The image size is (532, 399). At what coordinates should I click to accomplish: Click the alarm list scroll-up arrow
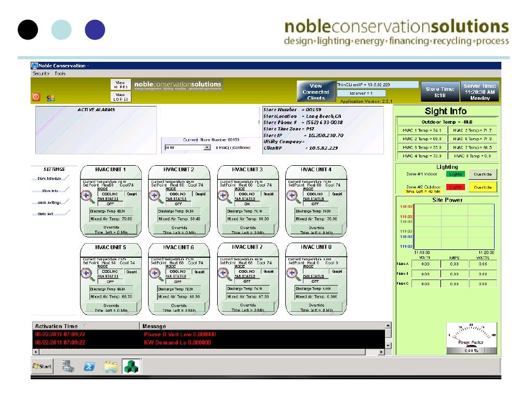coord(388,326)
